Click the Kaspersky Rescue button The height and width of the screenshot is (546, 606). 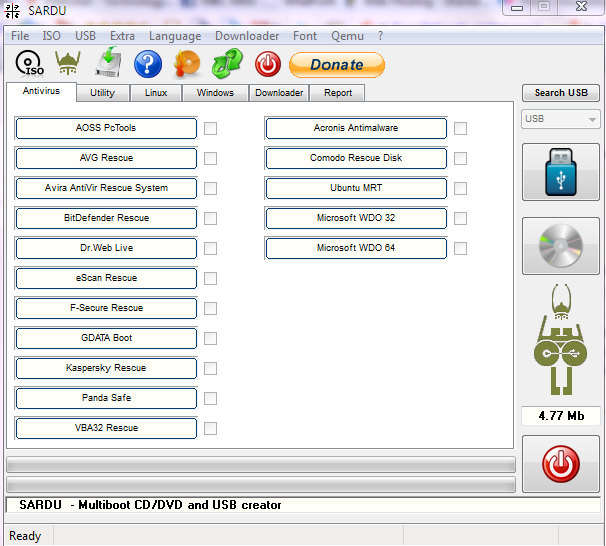point(106,368)
